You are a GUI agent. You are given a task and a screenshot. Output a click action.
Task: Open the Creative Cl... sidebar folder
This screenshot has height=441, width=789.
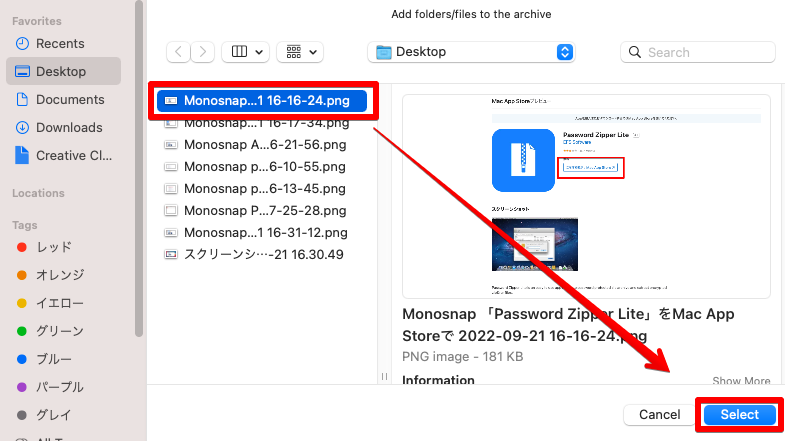coord(63,156)
